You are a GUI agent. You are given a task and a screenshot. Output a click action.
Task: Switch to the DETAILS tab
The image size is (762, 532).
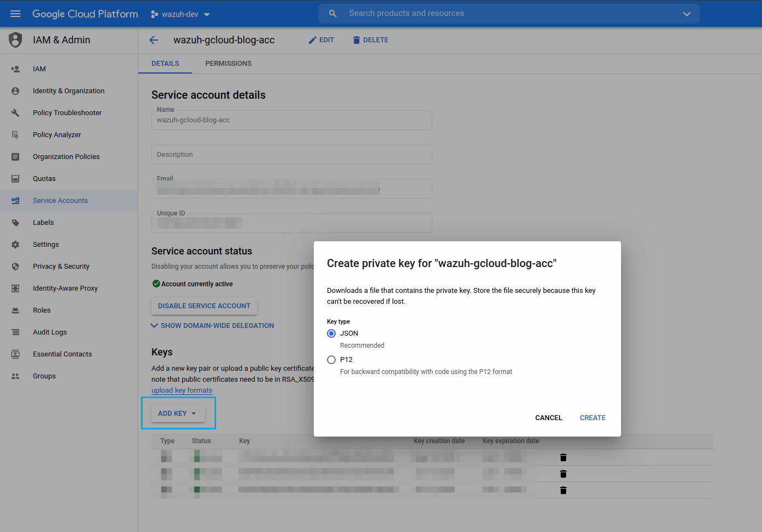165,64
